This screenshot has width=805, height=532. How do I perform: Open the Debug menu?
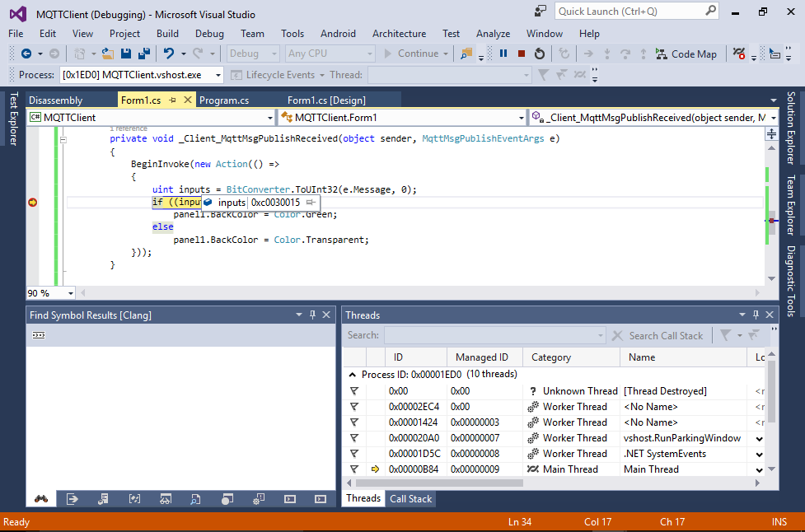click(x=209, y=33)
